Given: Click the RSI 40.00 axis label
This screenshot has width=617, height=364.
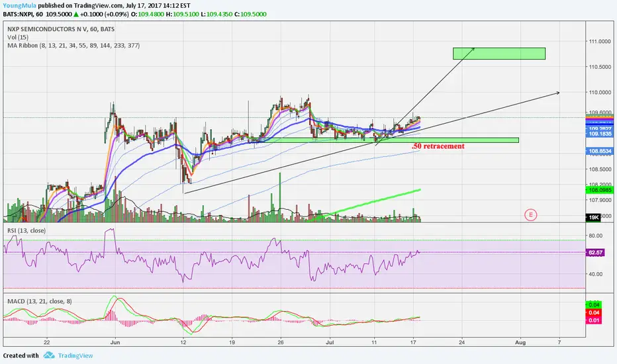Looking at the screenshot, I should 596,274.
